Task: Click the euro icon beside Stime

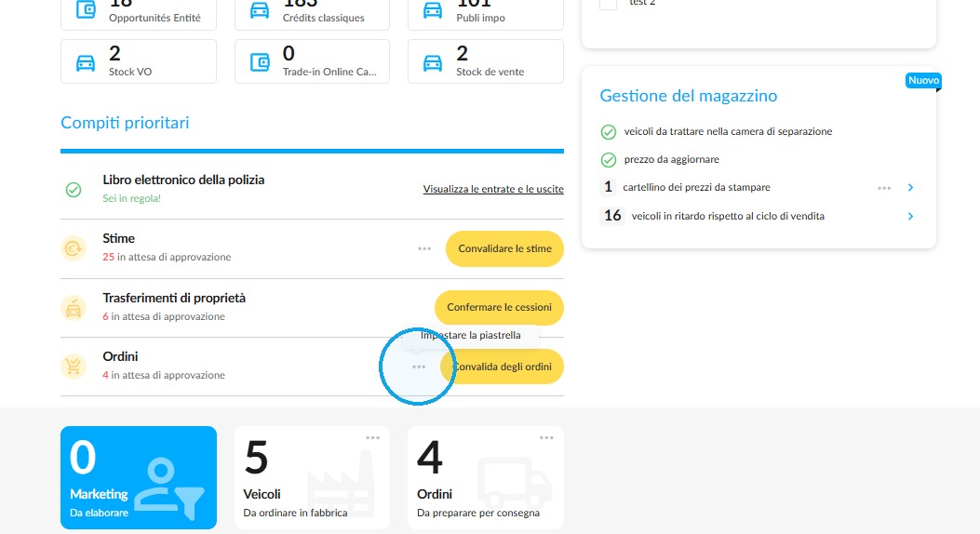Action: [74, 248]
